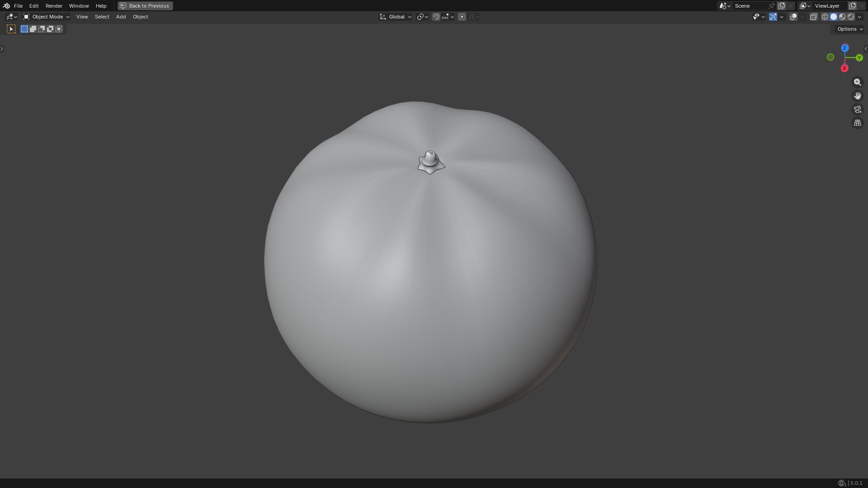Click the stem on top of the mesh

(430, 159)
